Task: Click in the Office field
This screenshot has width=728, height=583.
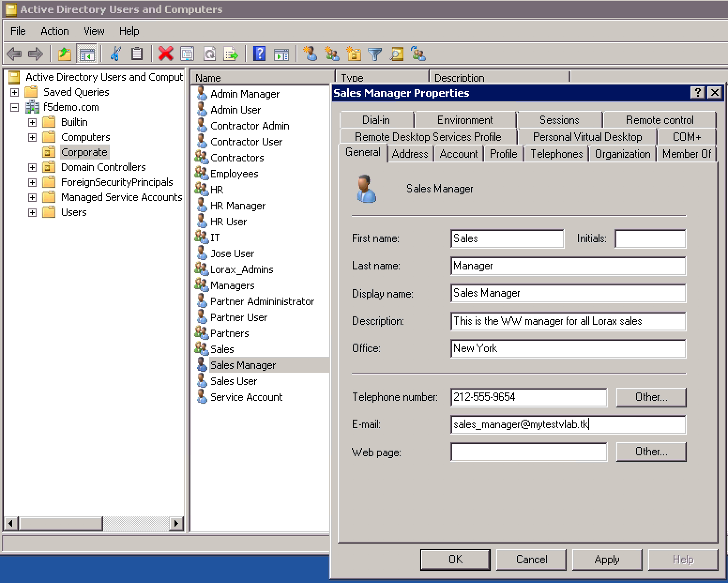Action: [568, 348]
